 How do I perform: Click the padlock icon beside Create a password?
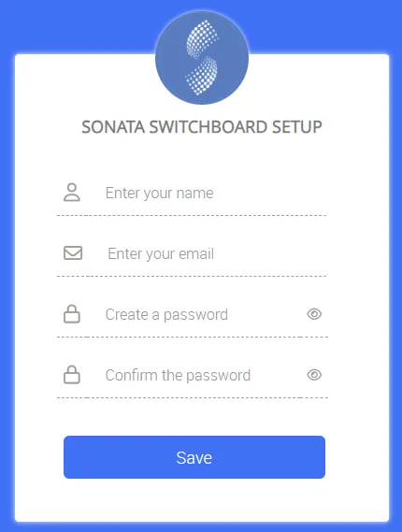(x=72, y=314)
